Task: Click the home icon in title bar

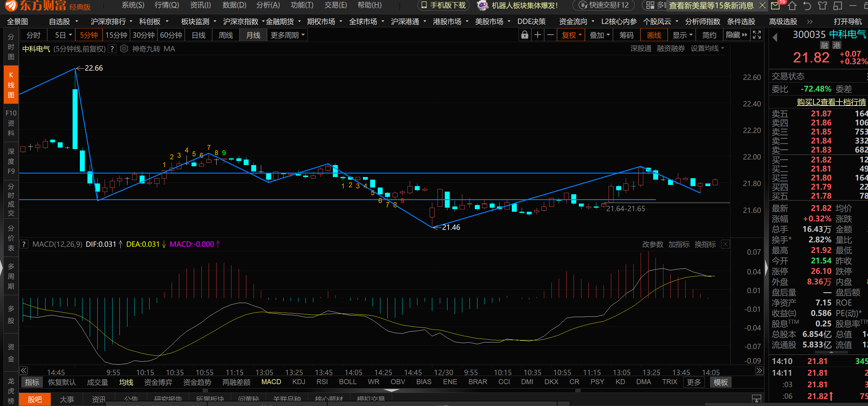Action: pos(792,6)
